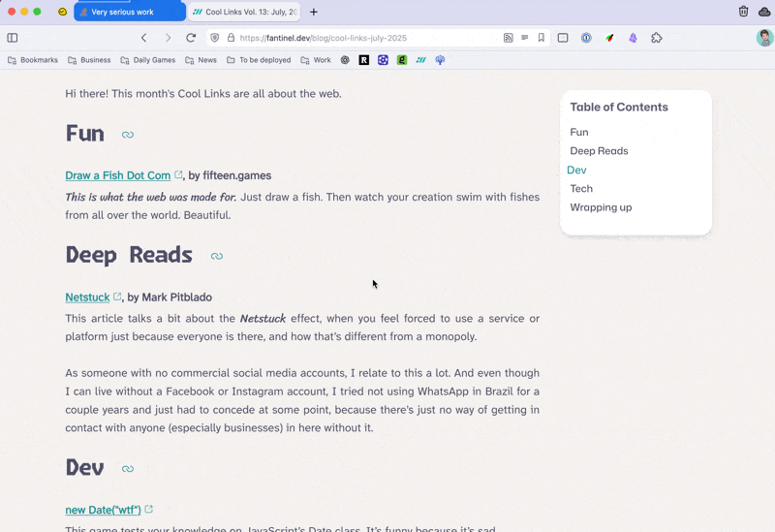This screenshot has height=532, width=775.
Task: Open the 1Password extension icon
Action: tap(586, 38)
